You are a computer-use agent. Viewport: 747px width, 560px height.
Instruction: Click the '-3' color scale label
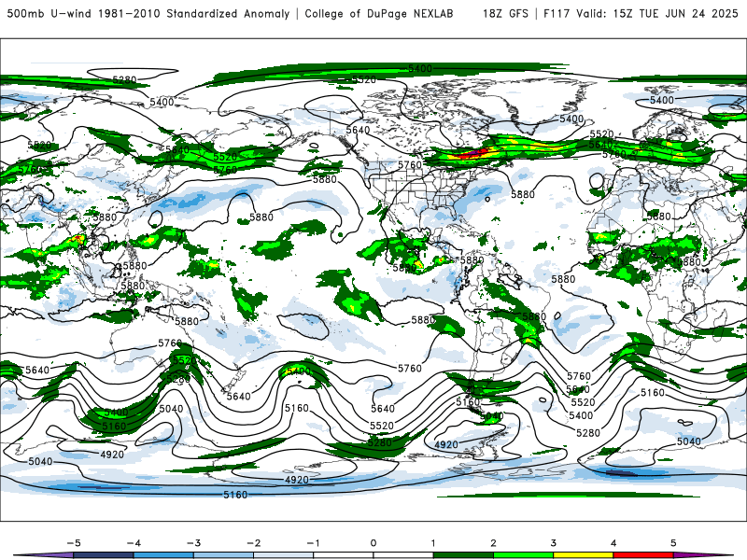[193, 543]
